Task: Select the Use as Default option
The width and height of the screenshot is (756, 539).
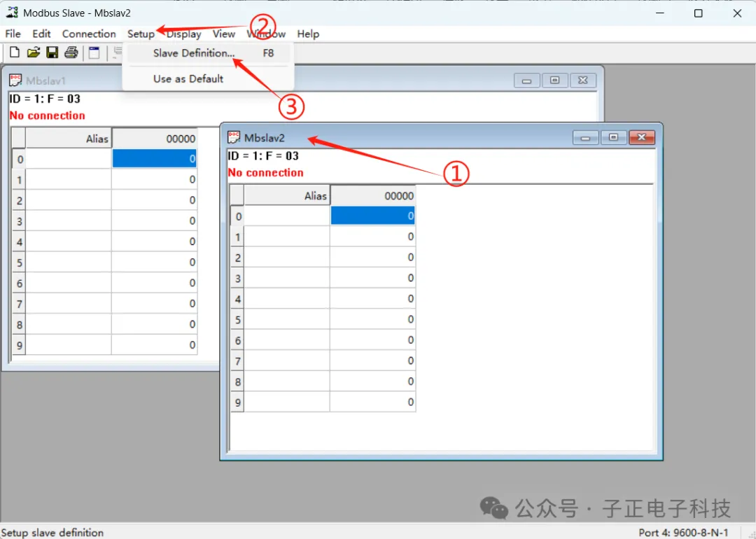Action: (x=187, y=78)
